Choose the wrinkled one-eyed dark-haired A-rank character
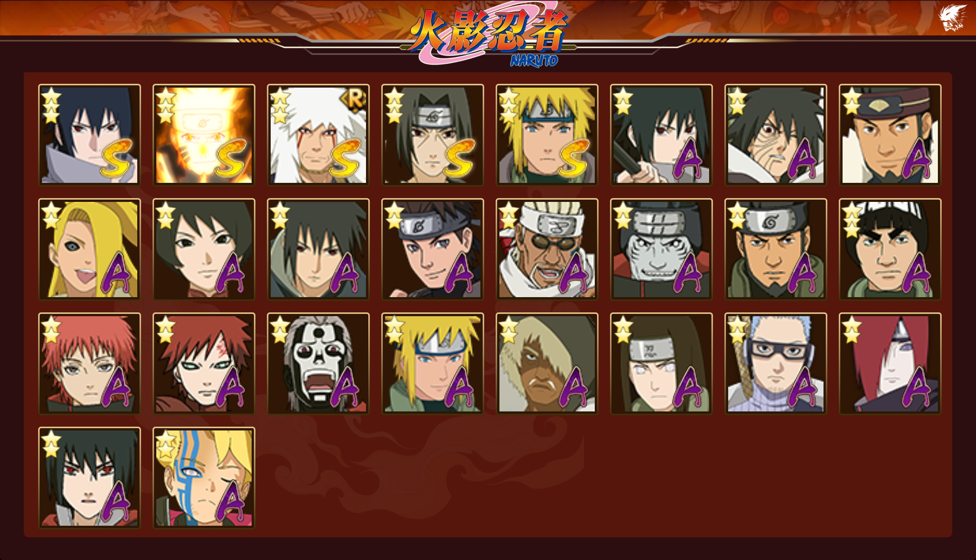 [775, 135]
